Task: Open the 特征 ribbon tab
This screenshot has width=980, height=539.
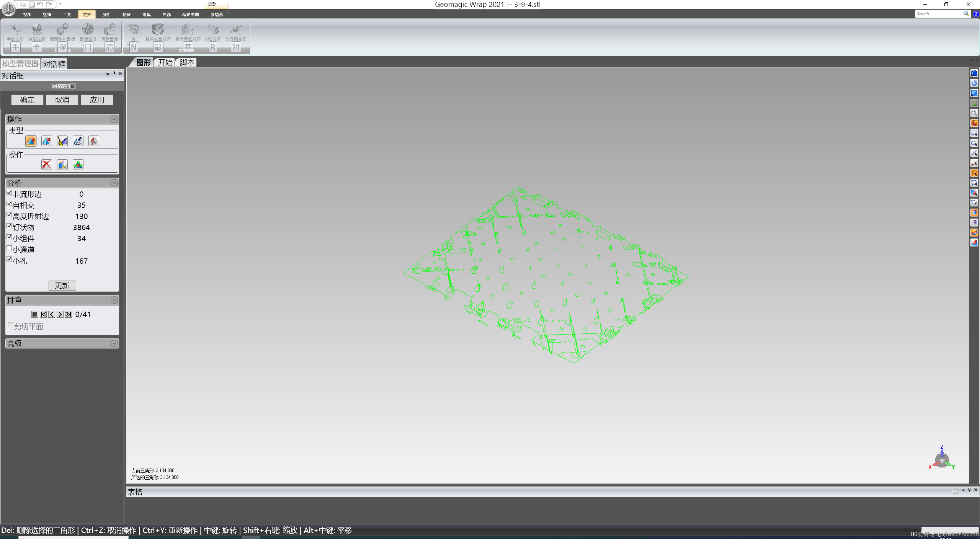Action: (127, 15)
